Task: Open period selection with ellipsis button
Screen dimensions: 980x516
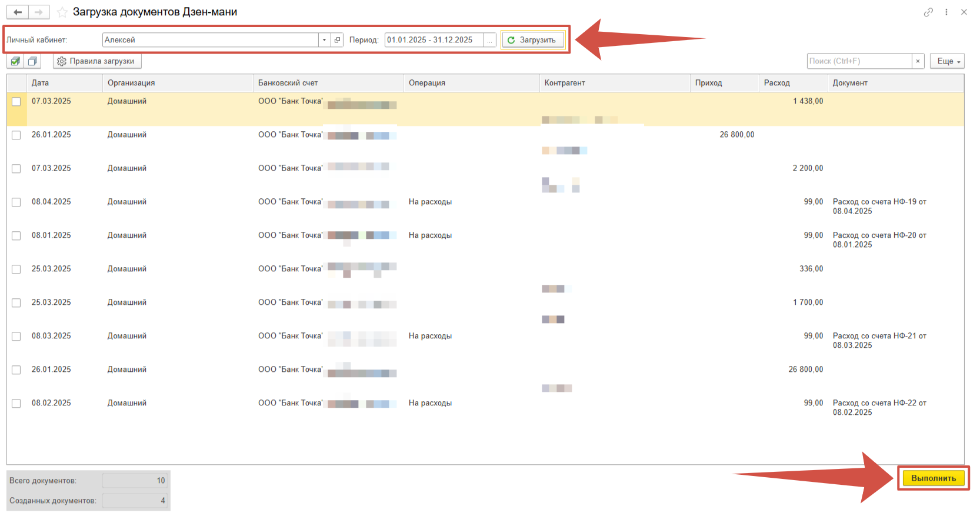Action: click(489, 40)
